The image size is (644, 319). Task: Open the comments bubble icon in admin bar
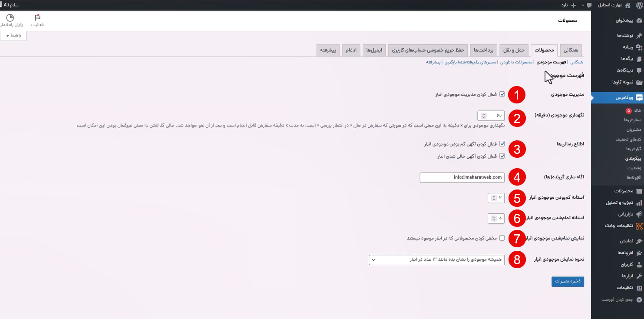point(589,5)
